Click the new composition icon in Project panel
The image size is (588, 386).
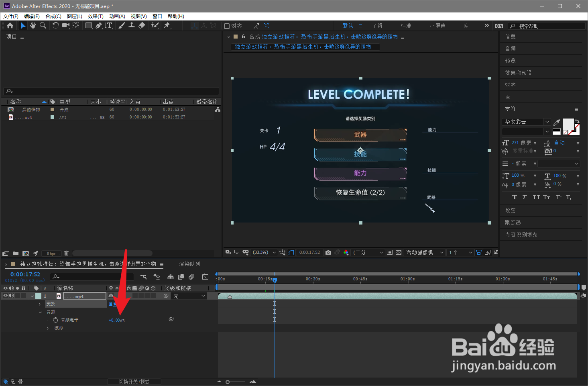point(26,253)
